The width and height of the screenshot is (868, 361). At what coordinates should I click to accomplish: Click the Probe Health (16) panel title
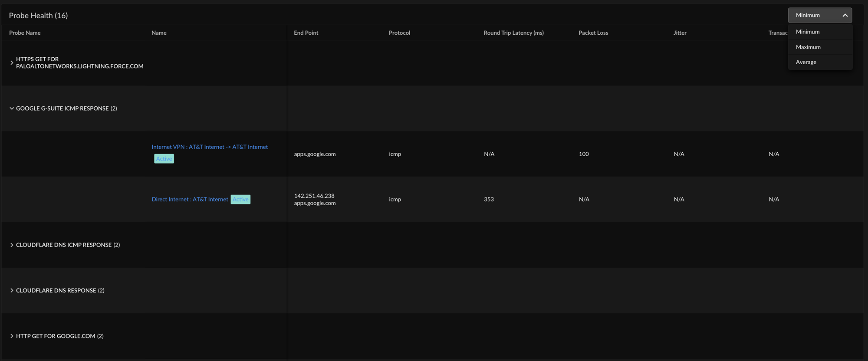[x=38, y=16]
